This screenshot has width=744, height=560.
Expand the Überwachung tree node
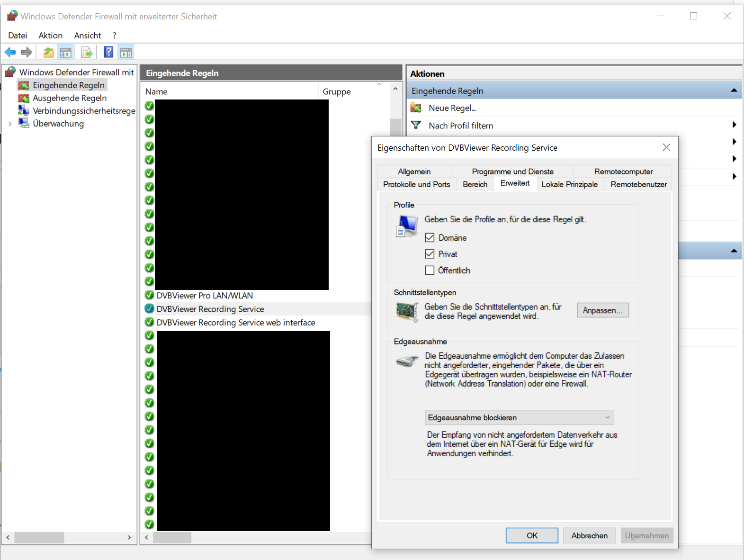[x=10, y=124]
